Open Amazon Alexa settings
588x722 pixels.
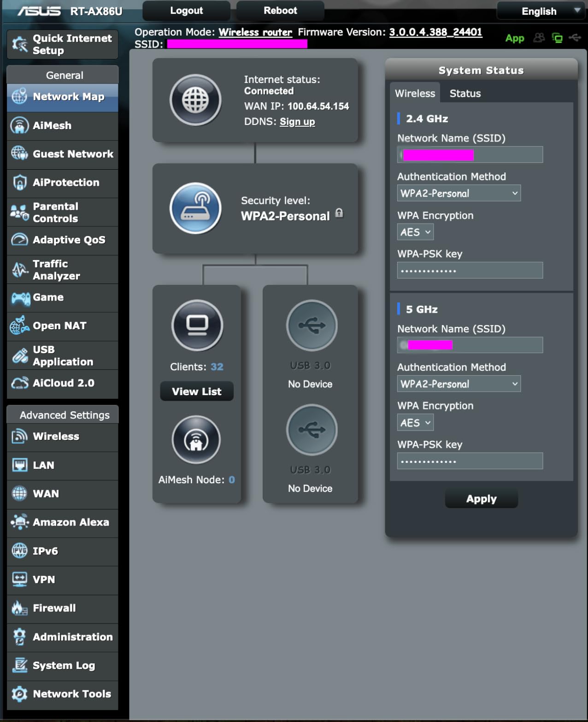pyautogui.click(x=63, y=523)
